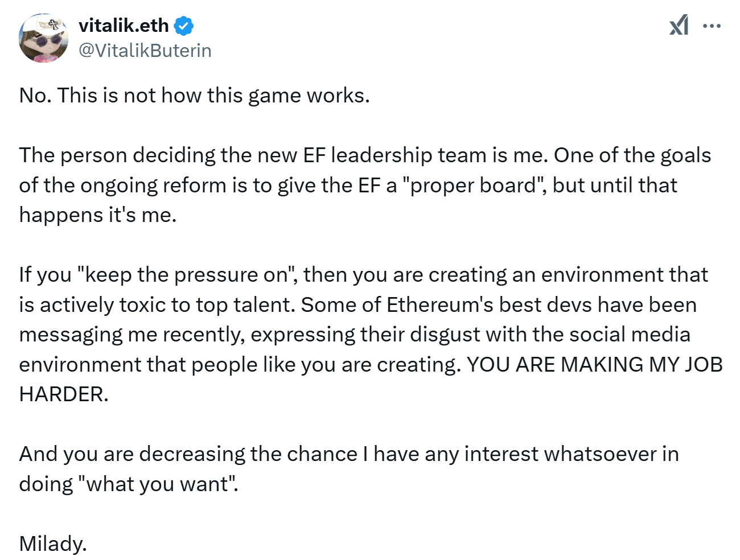Viewport: 740px width, 560px height.
Task: Click the closing word 'Milady.'
Action: (x=53, y=544)
